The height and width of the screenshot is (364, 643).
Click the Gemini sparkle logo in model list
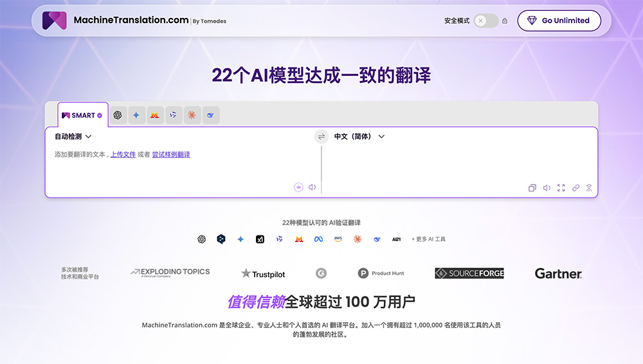240,239
